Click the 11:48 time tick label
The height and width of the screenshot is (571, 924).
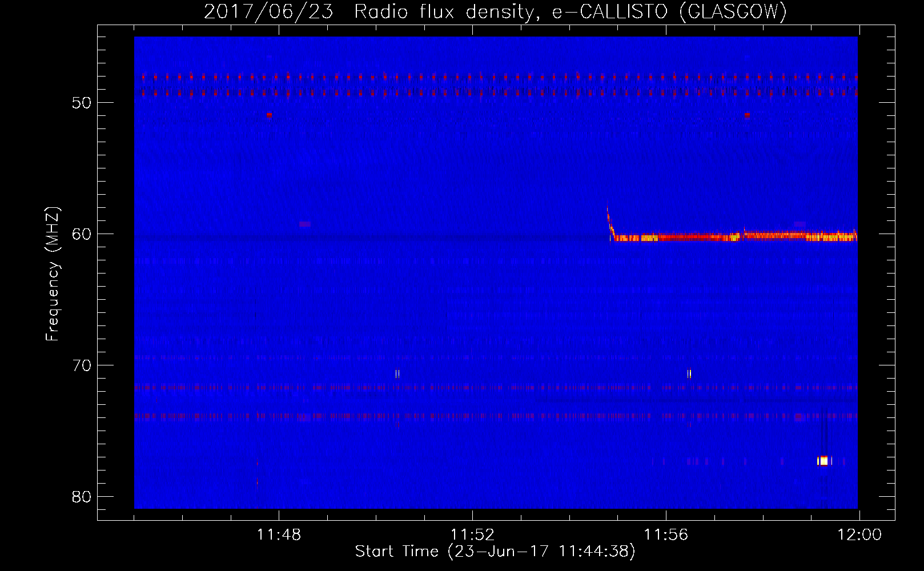[279, 535]
